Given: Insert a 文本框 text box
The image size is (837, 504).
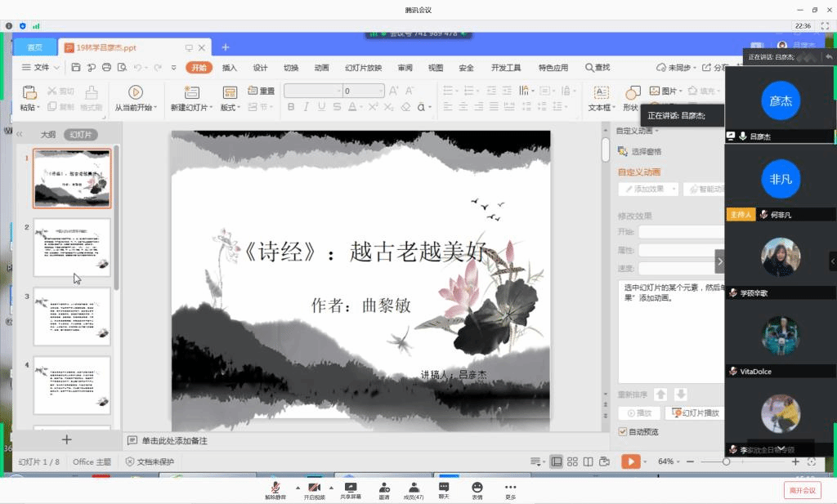Looking at the screenshot, I should (x=601, y=92).
